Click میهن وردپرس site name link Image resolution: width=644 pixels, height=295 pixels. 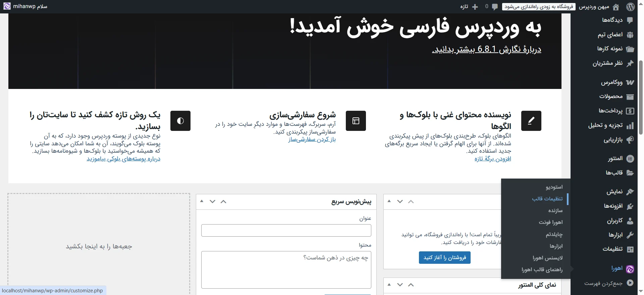594,7
